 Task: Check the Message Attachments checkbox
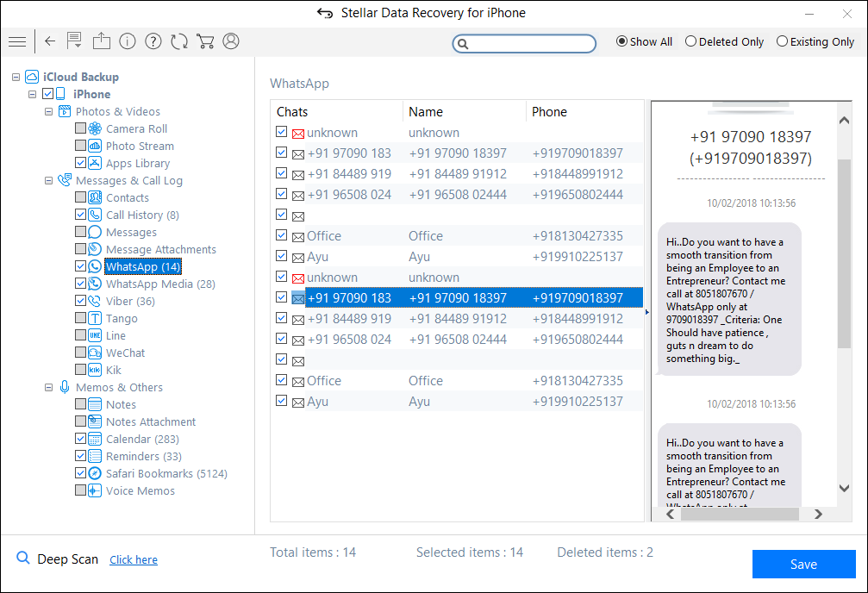[x=80, y=248]
